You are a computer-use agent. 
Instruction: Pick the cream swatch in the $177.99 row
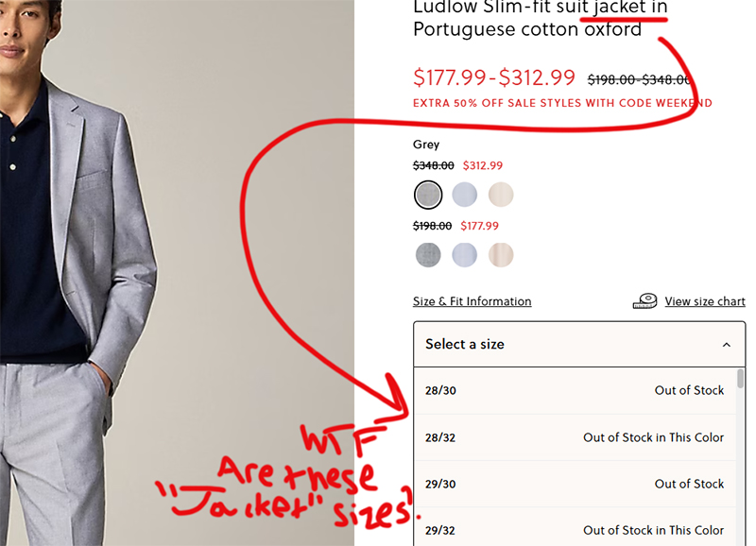501,254
